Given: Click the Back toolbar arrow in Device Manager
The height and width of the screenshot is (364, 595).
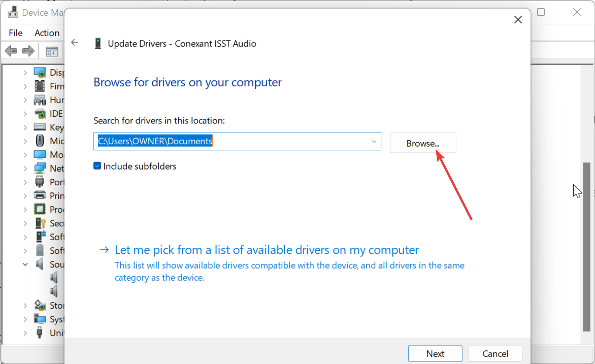Looking at the screenshot, I should coord(11,50).
